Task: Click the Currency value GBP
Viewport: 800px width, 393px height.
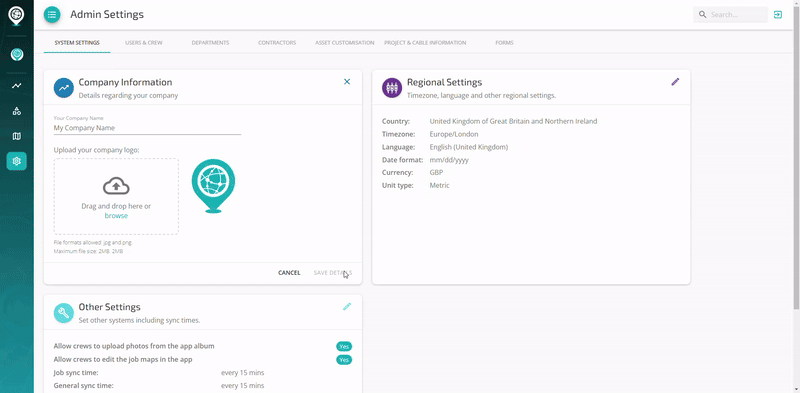Action: pos(436,173)
